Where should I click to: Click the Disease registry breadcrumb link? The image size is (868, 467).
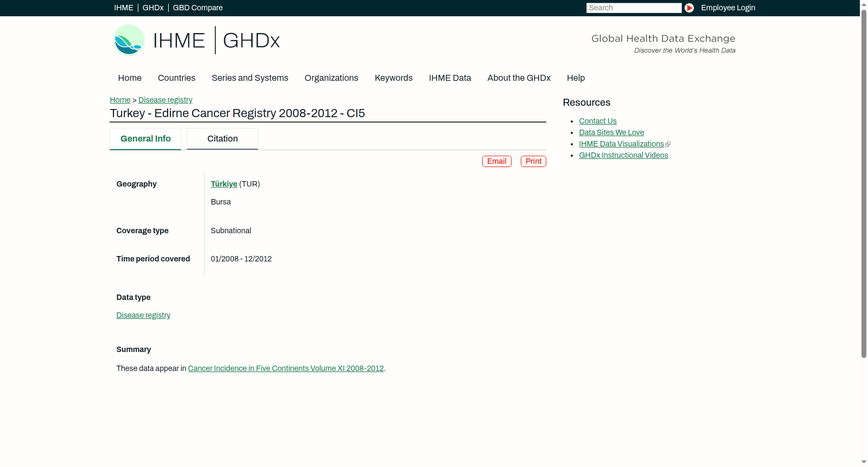tap(165, 100)
